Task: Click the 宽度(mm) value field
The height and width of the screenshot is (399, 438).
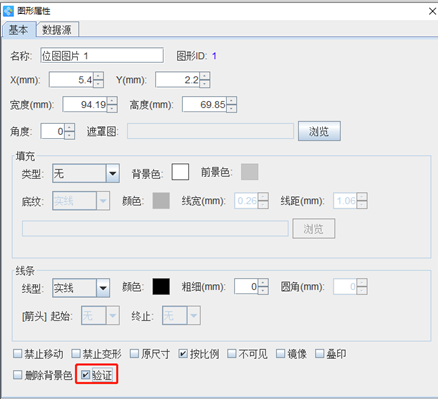Action: pyautogui.click(x=85, y=105)
